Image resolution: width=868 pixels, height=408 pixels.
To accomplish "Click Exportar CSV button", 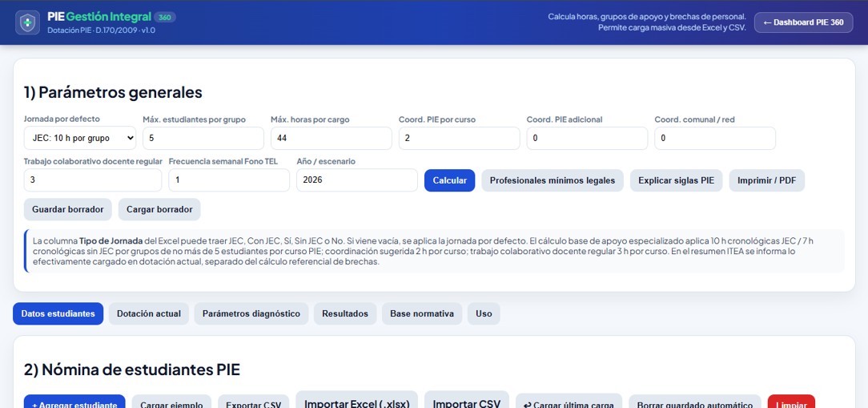I will coord(254,402).
